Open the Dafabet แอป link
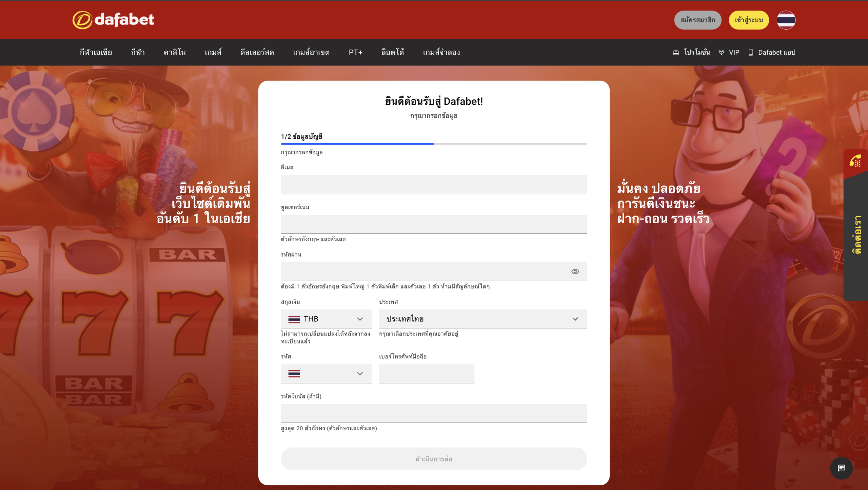The image size is (868, 490). [x=776, y=52]
